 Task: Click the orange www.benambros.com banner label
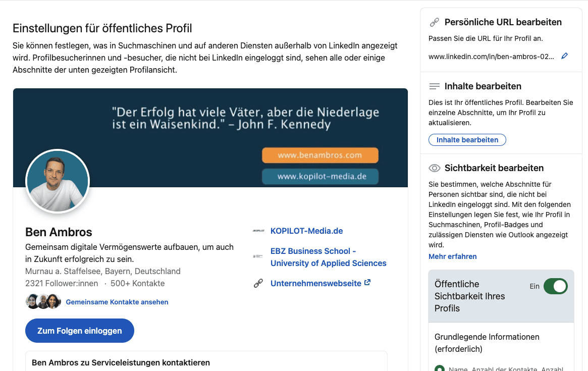[319, 155]
